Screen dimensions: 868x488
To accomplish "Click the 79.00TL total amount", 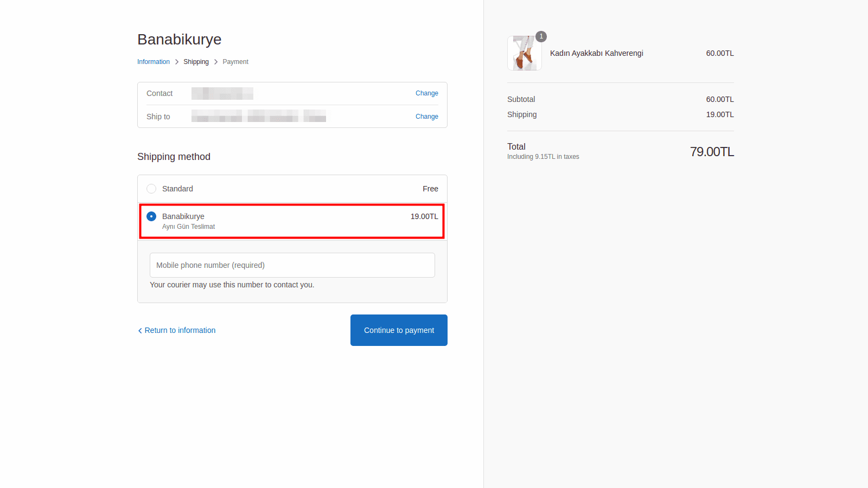I will coord(712,152).
